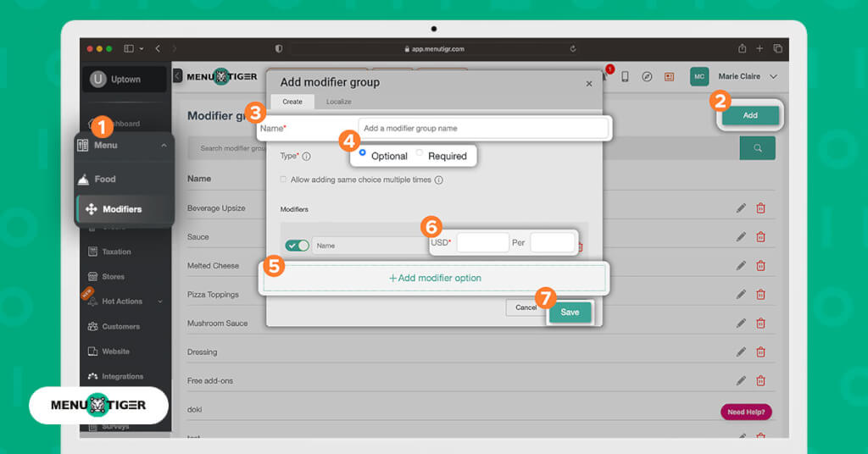868x454 pixels.
Task: Click the Save button in dialog
Action: [570, 312]
